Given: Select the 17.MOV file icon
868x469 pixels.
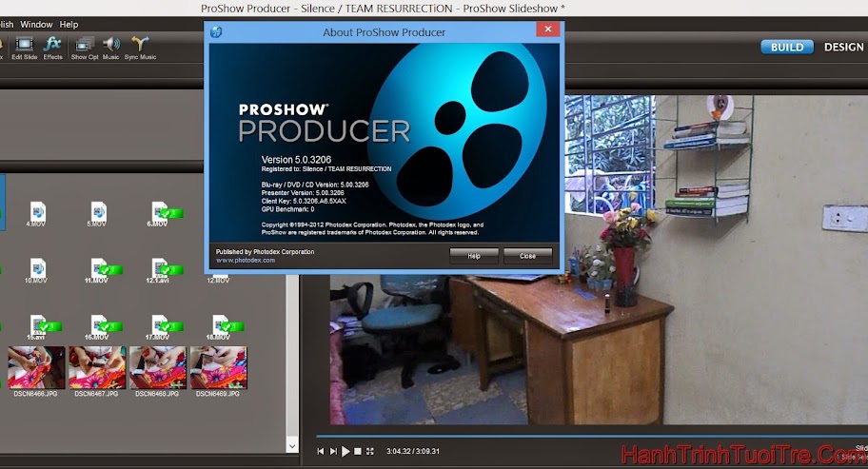Looking at the screenshot, I should click(x=162, y=327).
